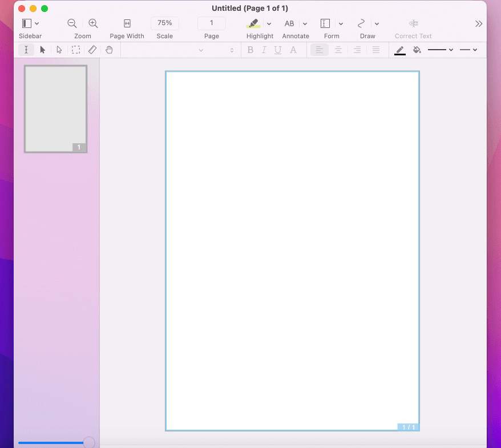Pick the ruler measurement tool
This screenshot has height=448, width=501.
(92, 50)
